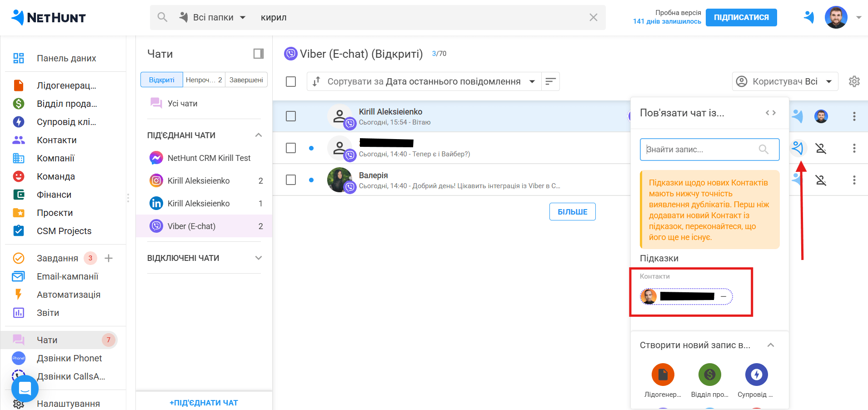Open the NetHunt logo home link

coord(48,17)
